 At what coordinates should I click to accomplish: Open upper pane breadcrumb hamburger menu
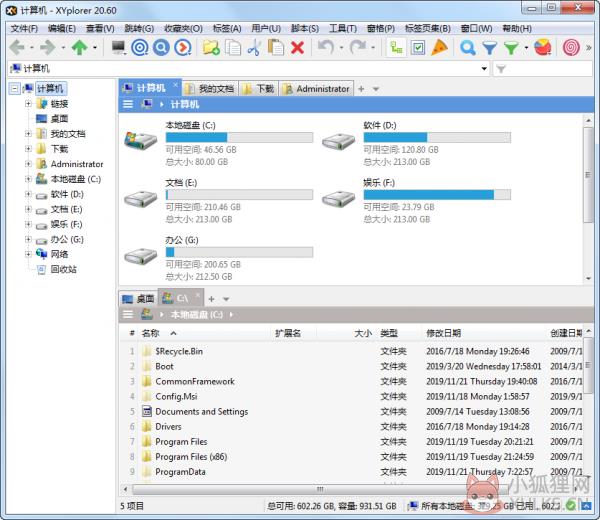[x=128, y=104]
